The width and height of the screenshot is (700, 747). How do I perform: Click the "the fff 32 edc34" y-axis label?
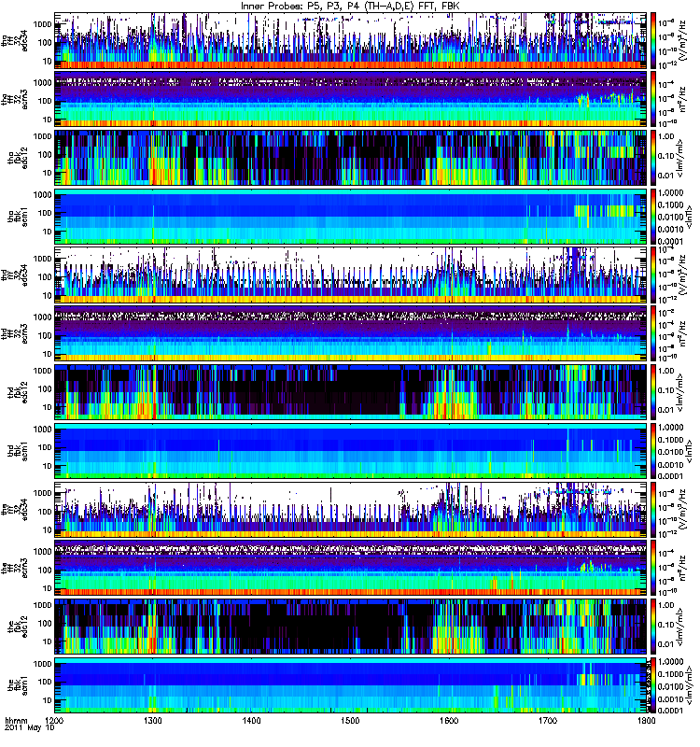(x=14, y=510)
